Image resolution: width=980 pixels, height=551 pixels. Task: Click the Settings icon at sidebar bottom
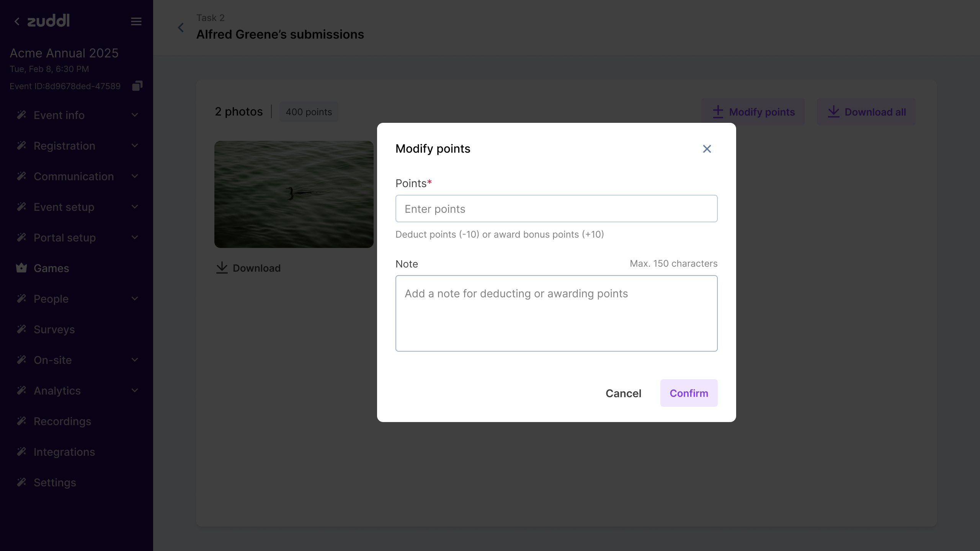(x=21, y=482)
